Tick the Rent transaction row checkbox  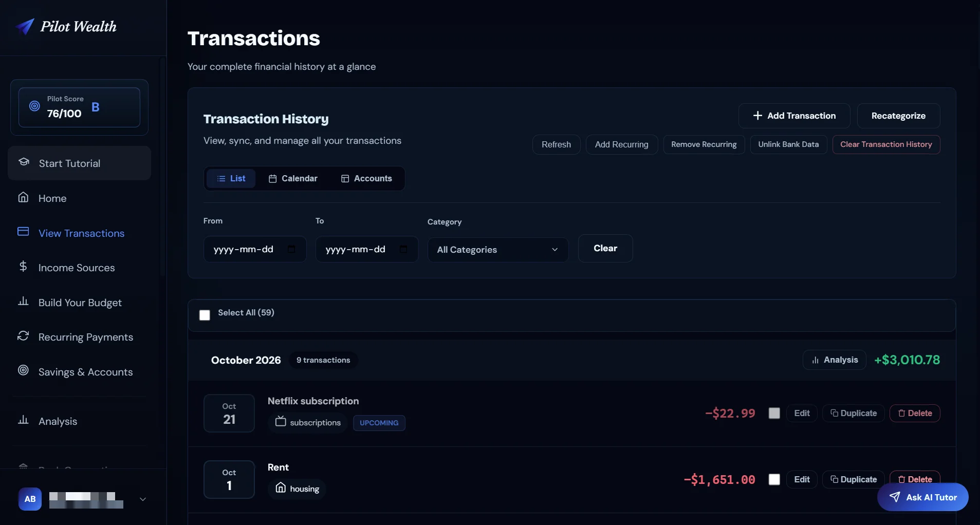tap(774, 479)
